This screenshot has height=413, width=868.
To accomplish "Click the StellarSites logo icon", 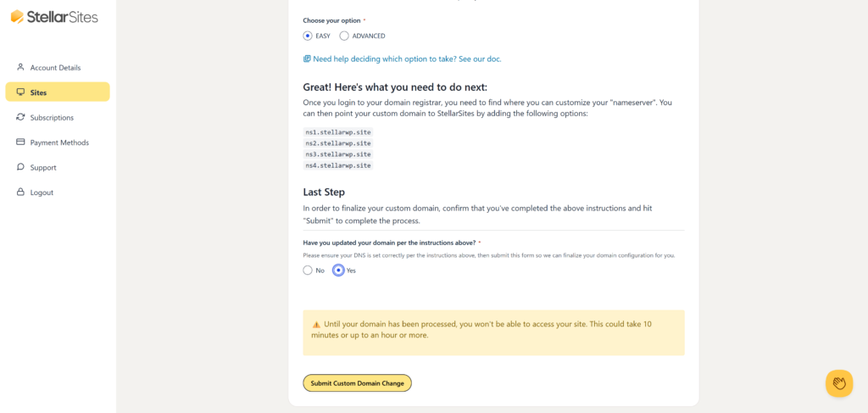I will click(17, 16).
